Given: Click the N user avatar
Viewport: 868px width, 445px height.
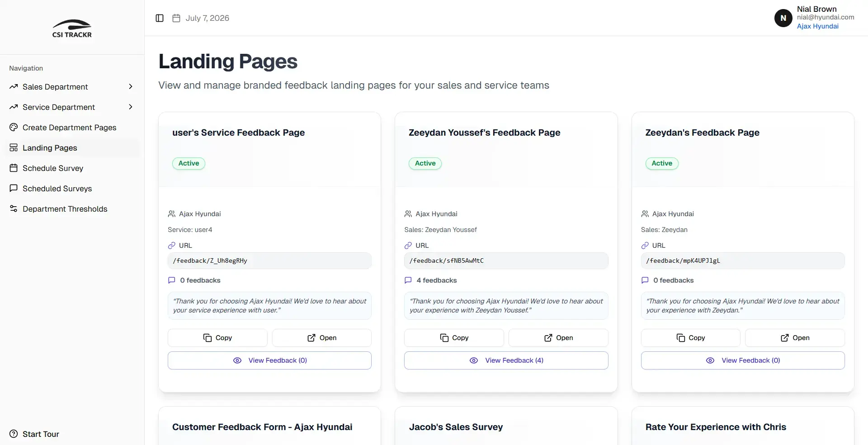Looking at the screenshot, I should coord(783,18).
